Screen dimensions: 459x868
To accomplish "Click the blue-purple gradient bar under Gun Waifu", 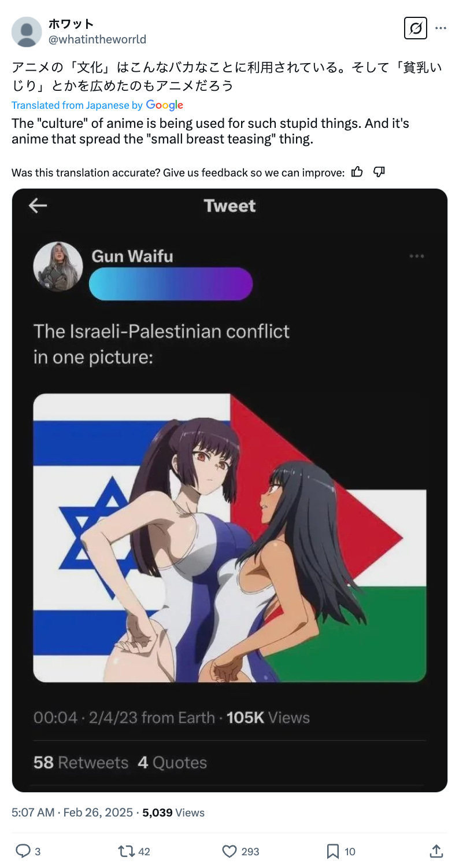I will [x=171, y=284].
